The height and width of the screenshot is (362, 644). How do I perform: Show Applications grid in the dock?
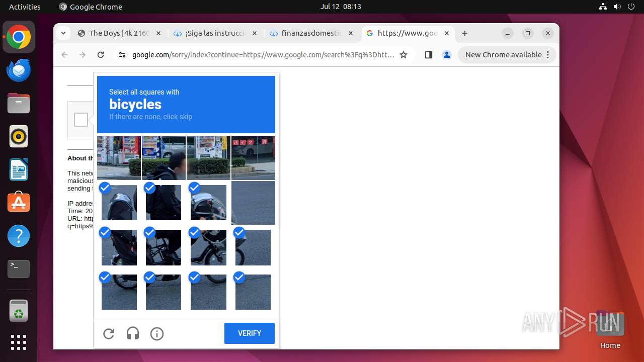point(19,342)
